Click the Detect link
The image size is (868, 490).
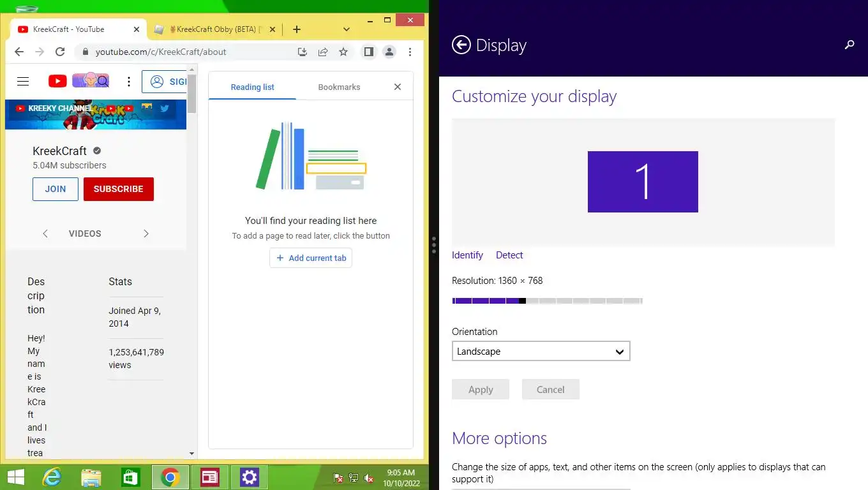(509, 255)
